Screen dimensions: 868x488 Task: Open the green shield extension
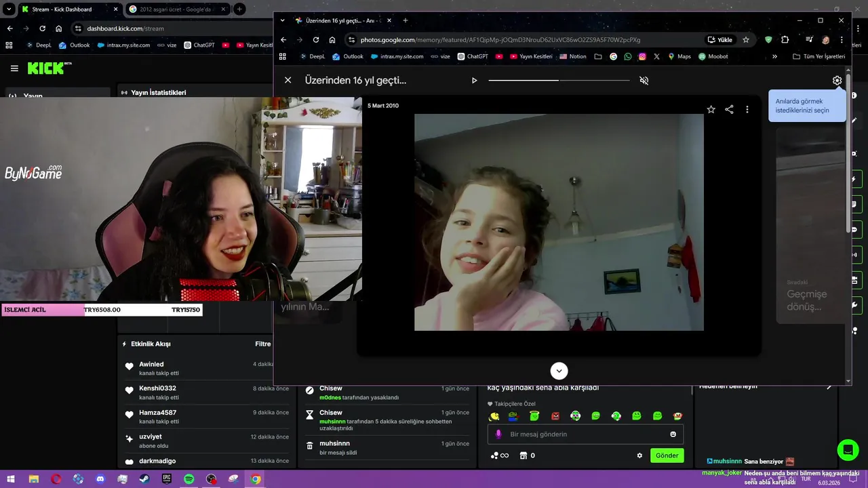(768, 39)
